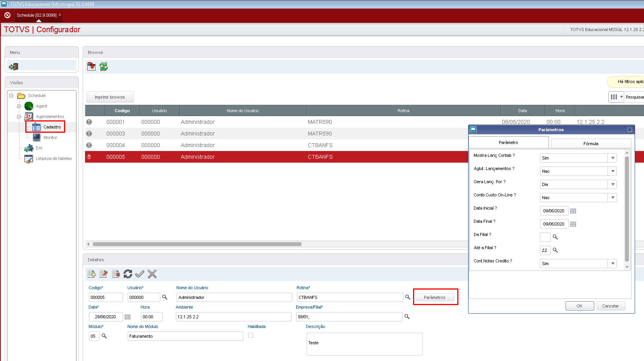Click the scroll left arrow of Browse grid

(x=88, y=244)
